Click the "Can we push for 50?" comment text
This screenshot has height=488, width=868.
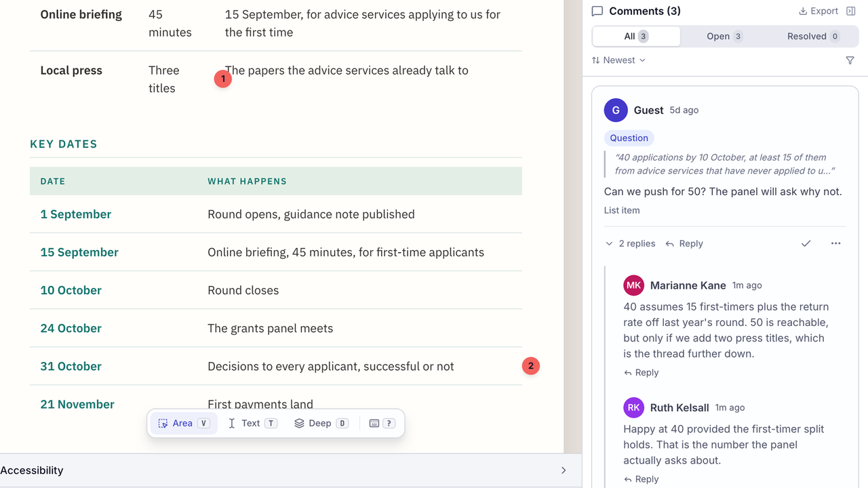click(723, 191)
